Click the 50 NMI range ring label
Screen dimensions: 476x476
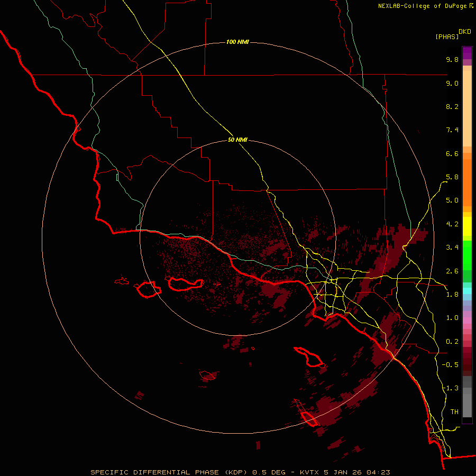pyautogui.click(x=237, y=140)
